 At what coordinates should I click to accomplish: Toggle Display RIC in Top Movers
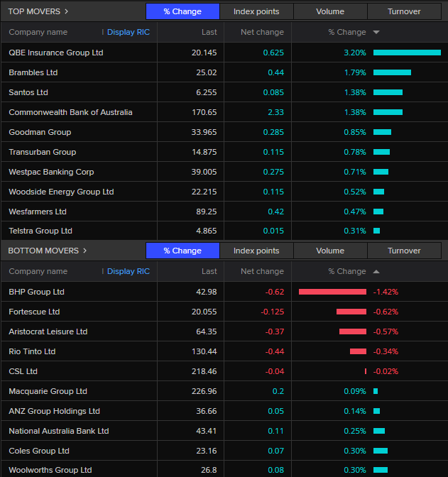128,32
